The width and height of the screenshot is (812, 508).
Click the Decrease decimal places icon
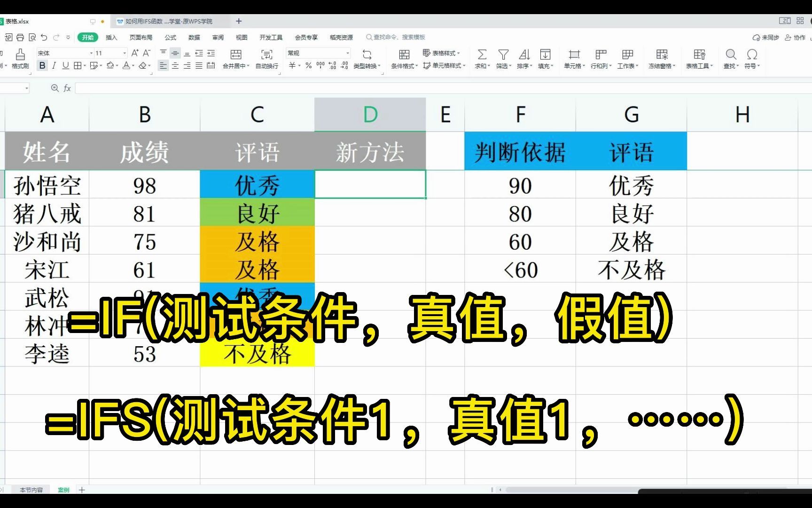pos(344,65)
